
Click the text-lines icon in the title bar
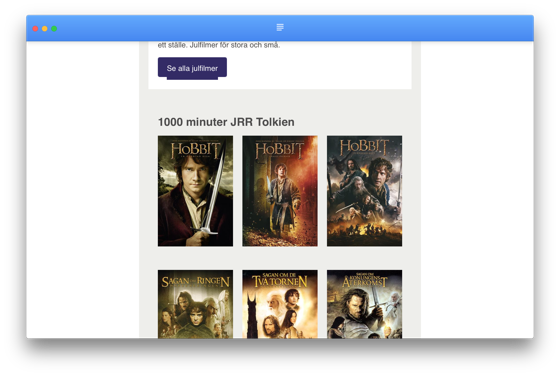(x=280, y=27)
